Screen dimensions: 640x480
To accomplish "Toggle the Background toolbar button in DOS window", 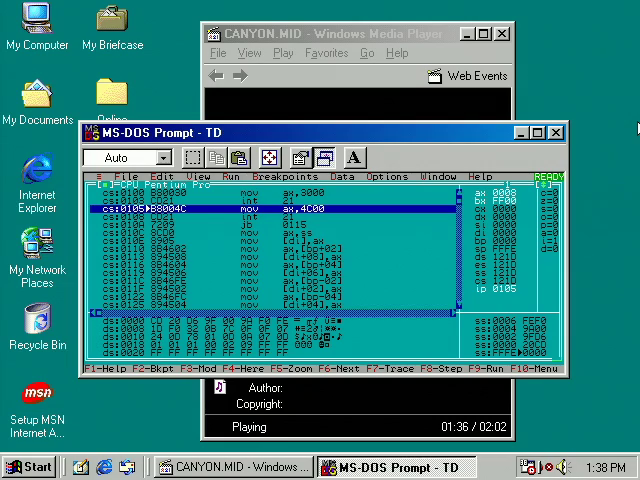I will click(x=324, y=158).
